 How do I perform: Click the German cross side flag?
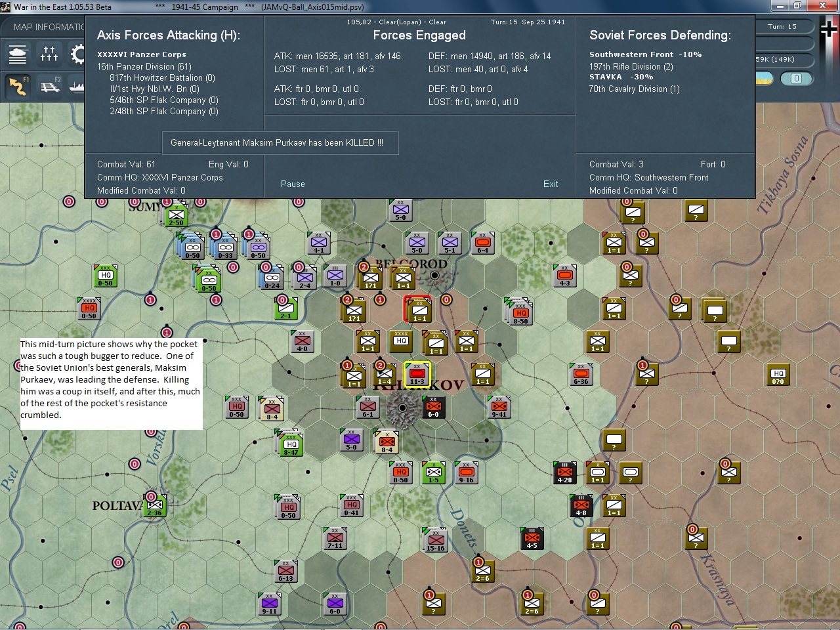(828, 28)
